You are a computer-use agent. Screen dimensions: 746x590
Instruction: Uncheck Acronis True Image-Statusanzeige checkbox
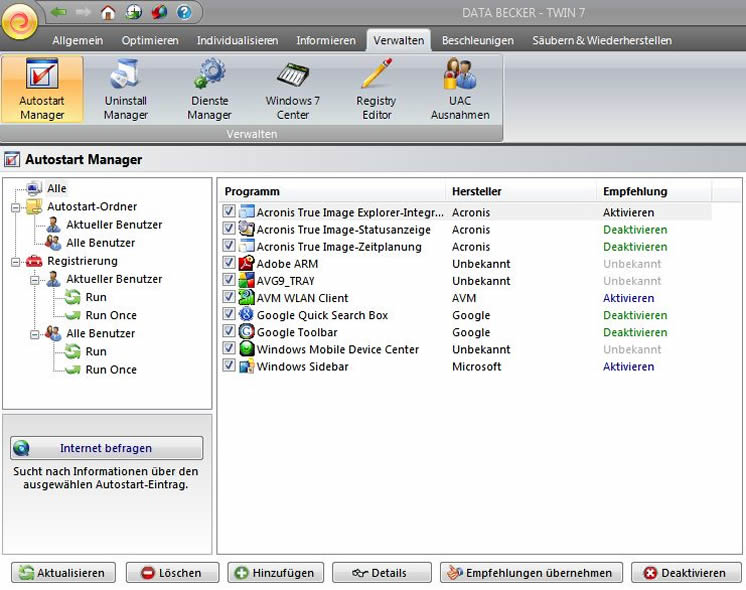pos(229,228)
